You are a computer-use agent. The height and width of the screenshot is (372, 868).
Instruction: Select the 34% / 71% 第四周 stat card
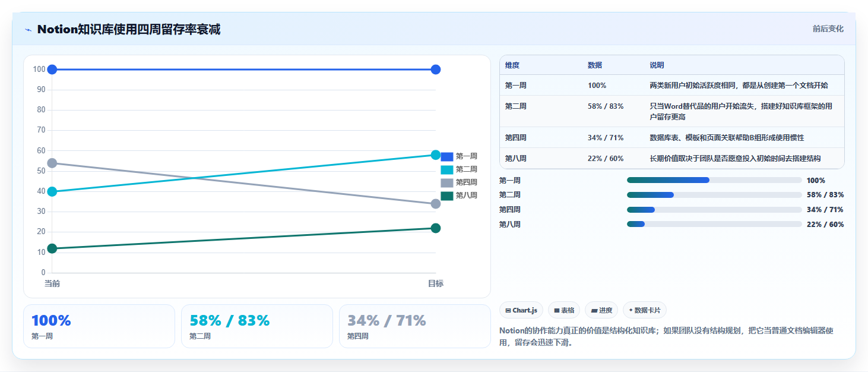point(415,326)
